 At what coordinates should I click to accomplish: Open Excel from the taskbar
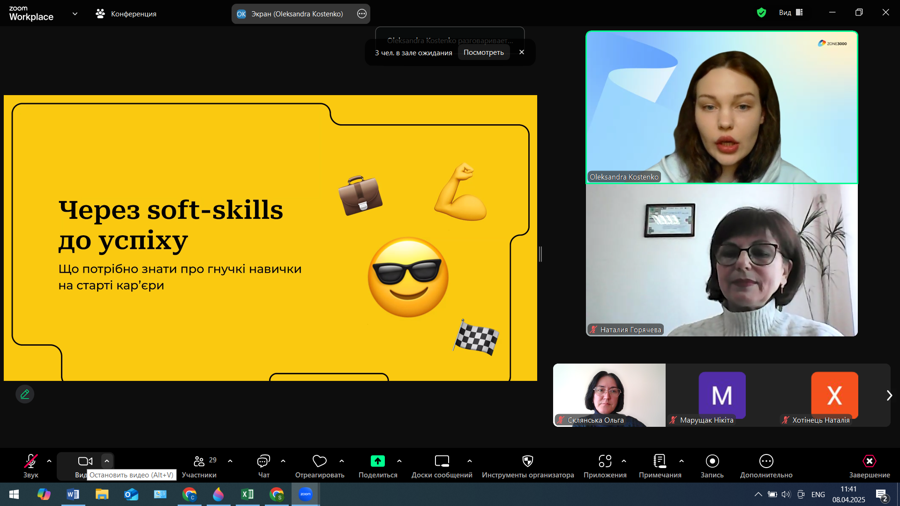click(x=247, y=494)
